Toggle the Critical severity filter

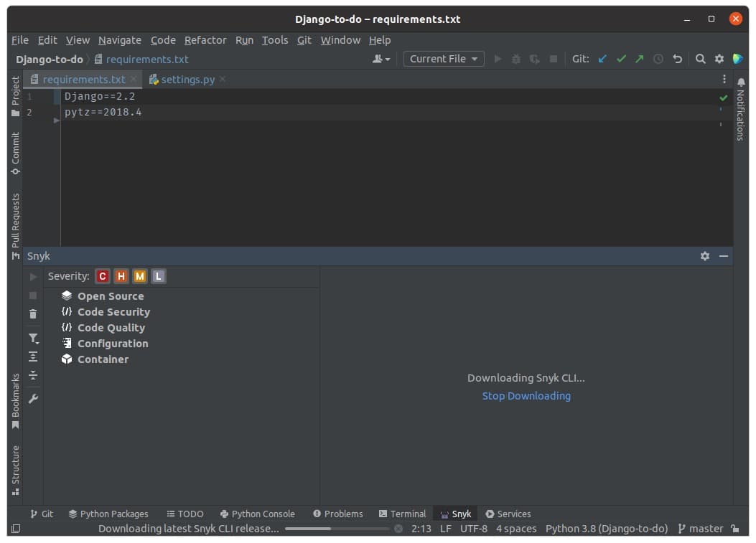[102, 276]
